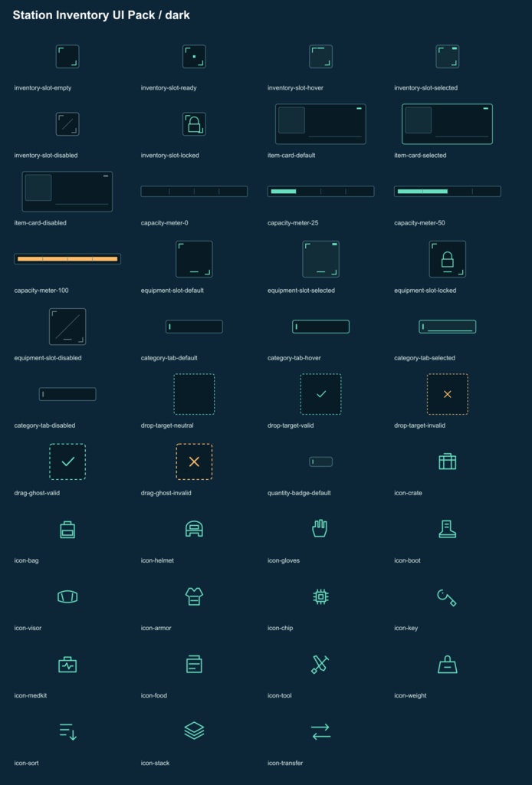Screen dimensions: 532x785
Task: Select the drag-ghost-invalid orange X box
Action: pos(194,461)
